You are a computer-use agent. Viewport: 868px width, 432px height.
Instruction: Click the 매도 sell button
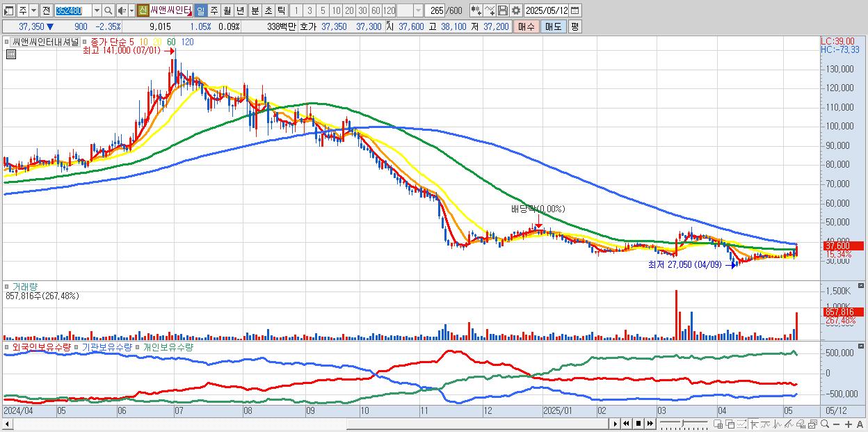point(554,26)
